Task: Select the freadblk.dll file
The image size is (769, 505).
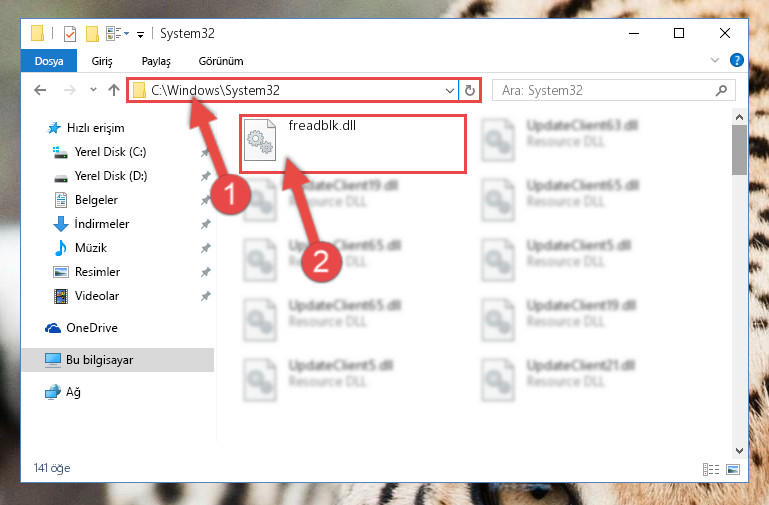Action: [353, 144]
